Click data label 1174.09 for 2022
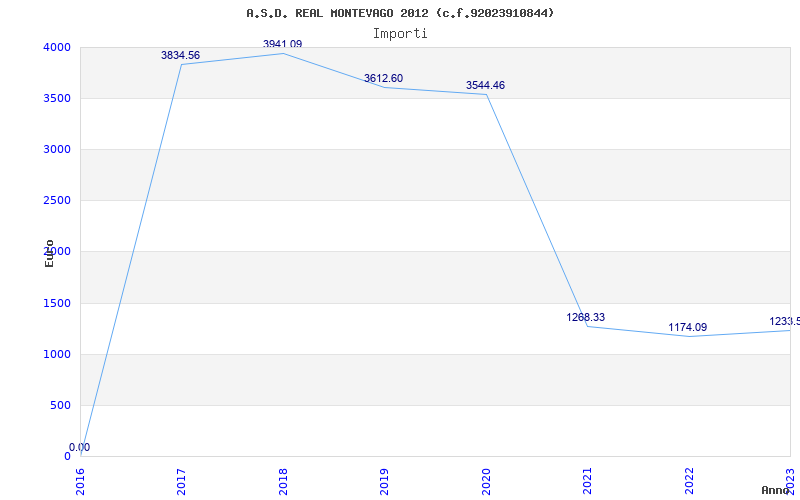 coord(688,327)
